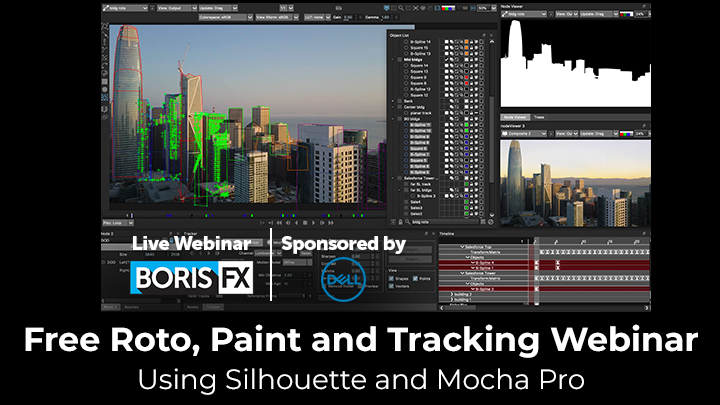Select the Center bldg layer in Object List
Screen dimensions: 720x405
tap(414, 107)
